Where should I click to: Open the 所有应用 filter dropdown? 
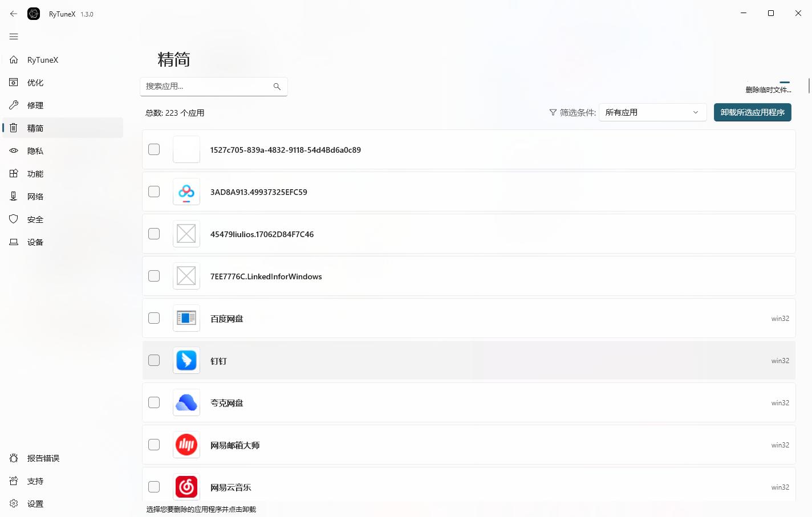click(x=652, y=112)
